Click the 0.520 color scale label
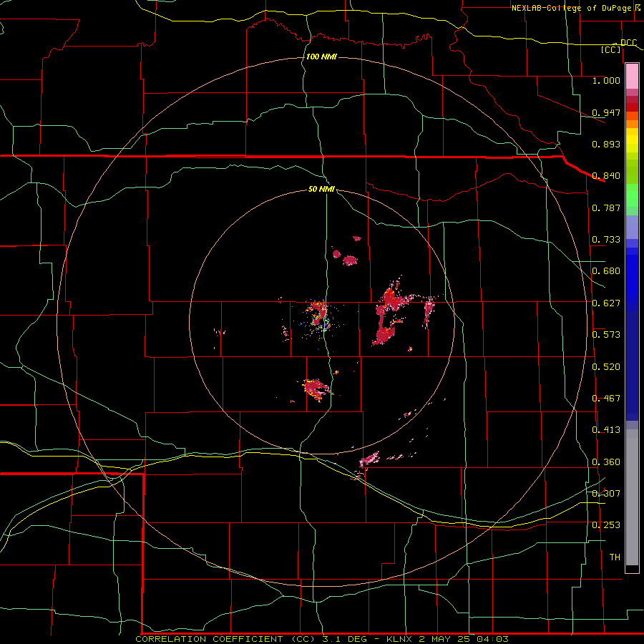This screenshot has width=644, height=644. (606, 367)
